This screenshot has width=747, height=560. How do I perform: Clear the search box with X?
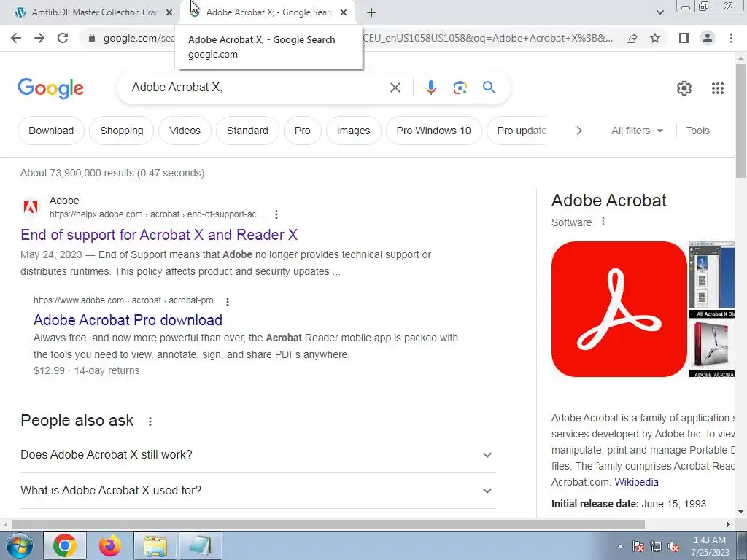(x=395, y=87)
